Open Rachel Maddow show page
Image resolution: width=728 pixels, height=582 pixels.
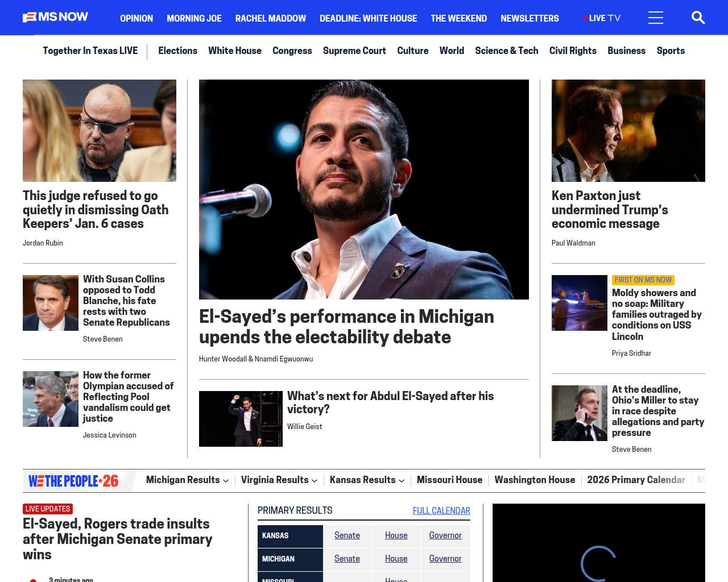tap(271, 18)
